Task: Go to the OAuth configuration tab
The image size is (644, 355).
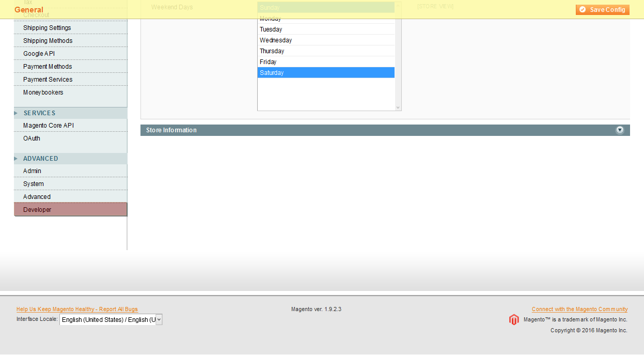Action: click(x=71, y=138)
